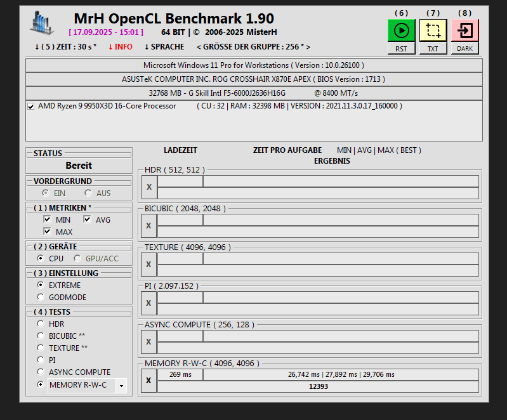The image size is (507, 420).
Task: Open the ZEIT : 30 s menu
Action: click(65, 47)
